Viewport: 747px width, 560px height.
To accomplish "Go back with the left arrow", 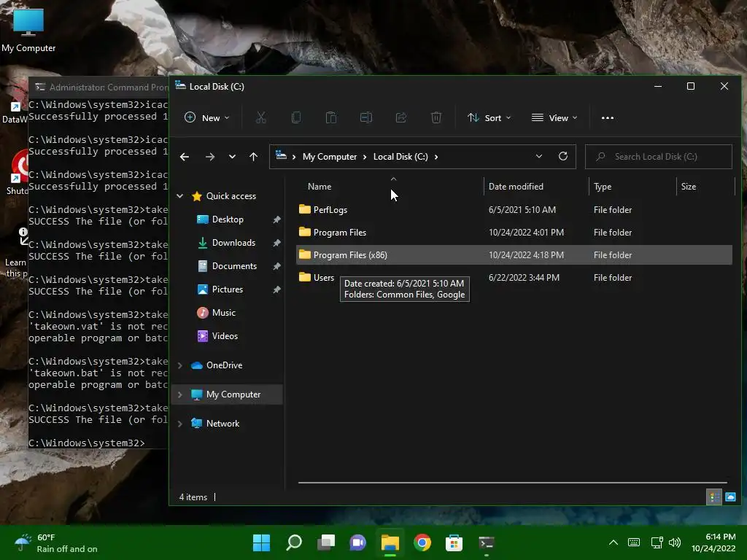I will click(185, 157).
